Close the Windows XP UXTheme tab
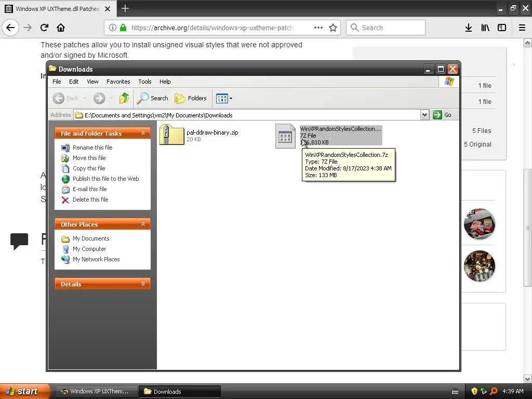532x399 pixels. (x=108, y=9)
